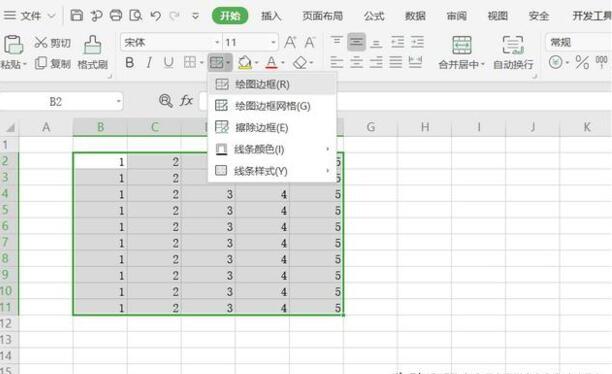This screenshot has width=612, height=374.
Task: Open the font name 宋体 dropdown
Action: coord(217,42)
